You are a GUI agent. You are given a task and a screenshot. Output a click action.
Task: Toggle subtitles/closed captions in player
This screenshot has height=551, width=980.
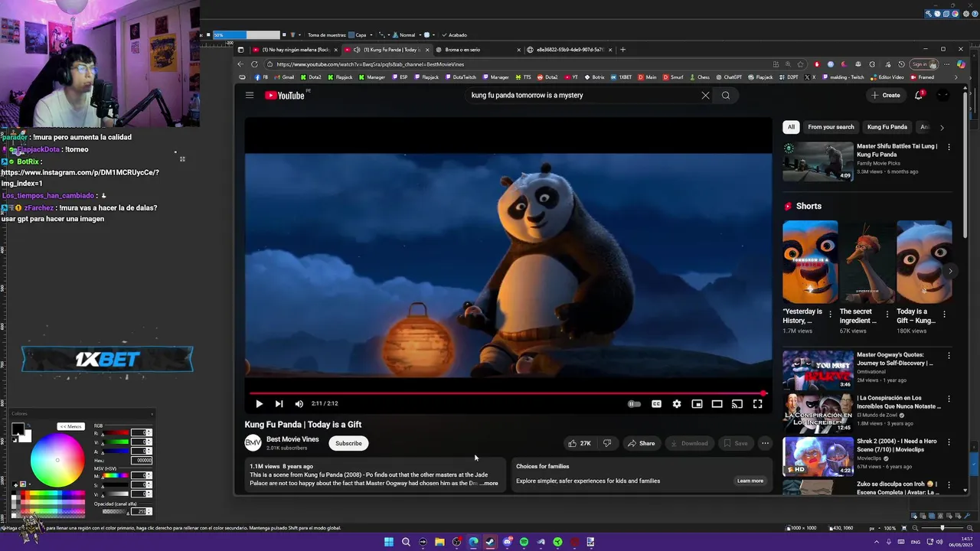[656, 403]
